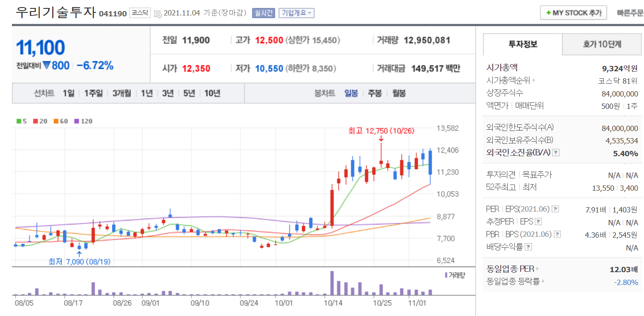Select the 5년 line chart period
This screenshot has width=644, height=316.
(x=189, y=93)
